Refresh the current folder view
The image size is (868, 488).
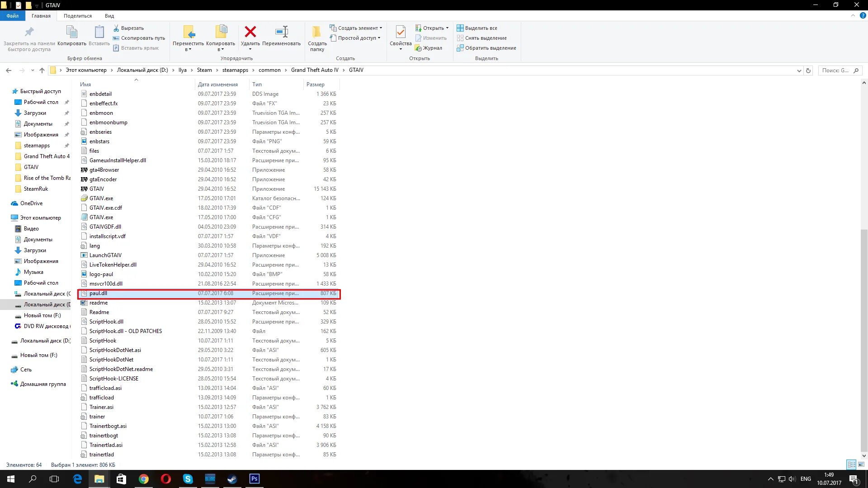[x=808, y=70]
